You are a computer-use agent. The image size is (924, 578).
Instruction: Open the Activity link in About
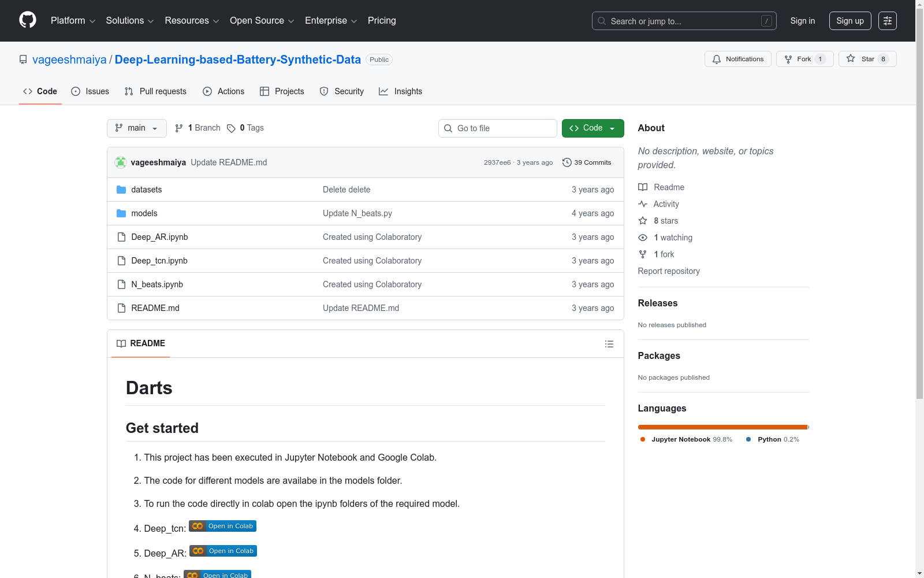tap(658, 204)
